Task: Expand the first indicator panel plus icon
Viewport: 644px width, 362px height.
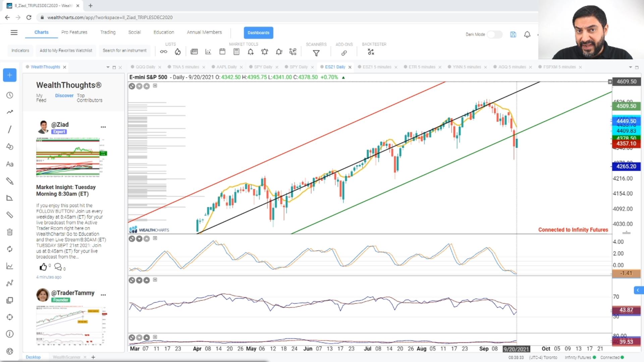Action: pyautogui.click(x=155, y=238)
